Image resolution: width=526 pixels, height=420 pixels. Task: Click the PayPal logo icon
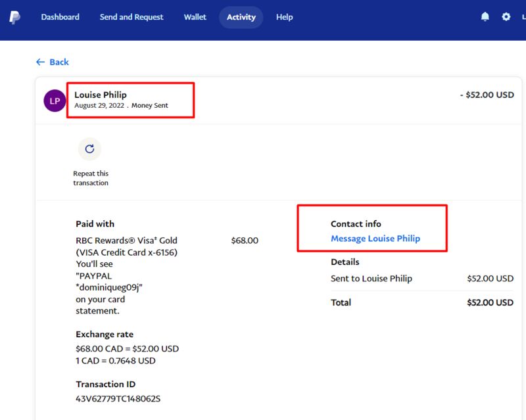[x=14, y=17]
